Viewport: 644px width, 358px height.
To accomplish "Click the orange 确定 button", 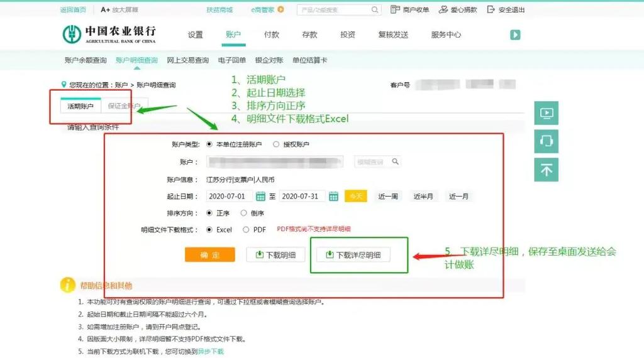I will [210, 254].
